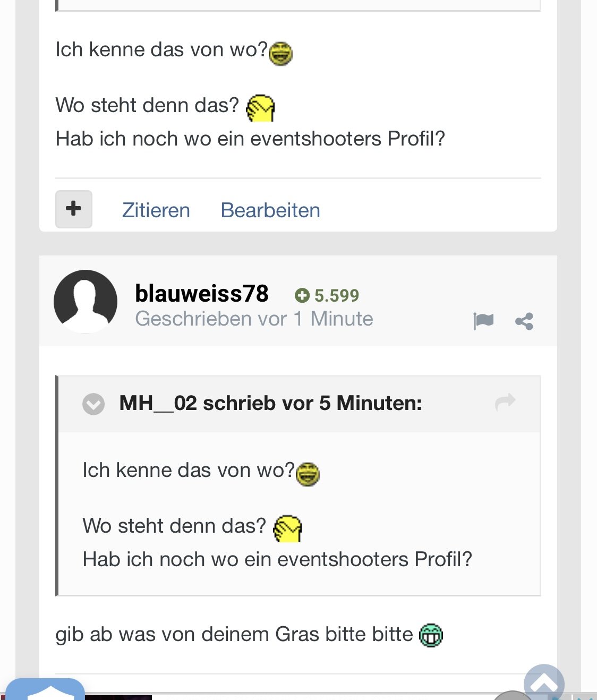
Task: Jump to quoted post via arrow icon
Action: pyautogui.click(x=505, y=402)
